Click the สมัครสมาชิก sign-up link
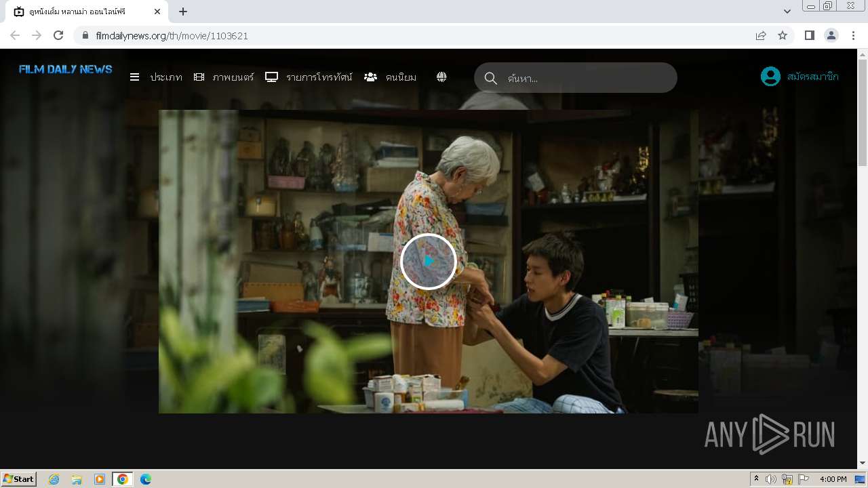The width and height of the screenshot is (868, 488). pos(813,77)
